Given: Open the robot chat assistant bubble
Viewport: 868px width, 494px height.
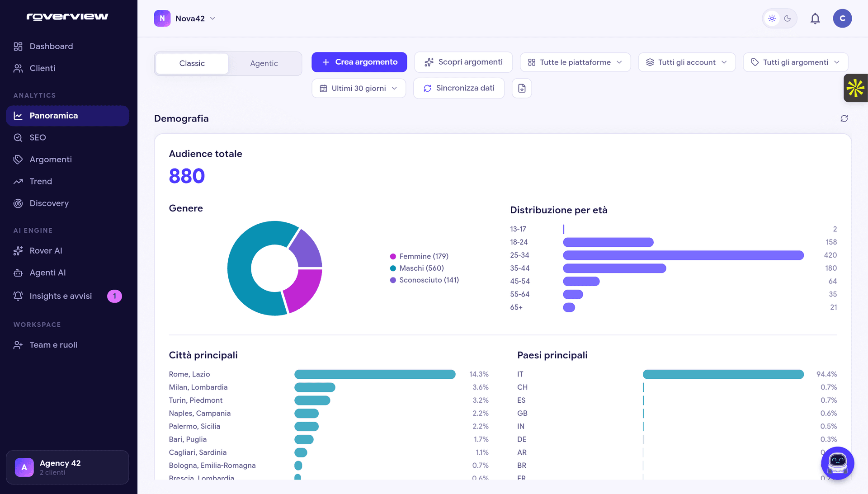Looking at the screenshot, I should point(837,463).
